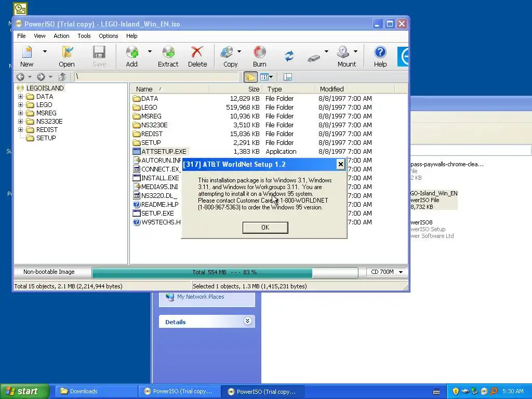The image size is (532, 399).
Task: Open the New button dropdown arrow
Action: point(45,51)
